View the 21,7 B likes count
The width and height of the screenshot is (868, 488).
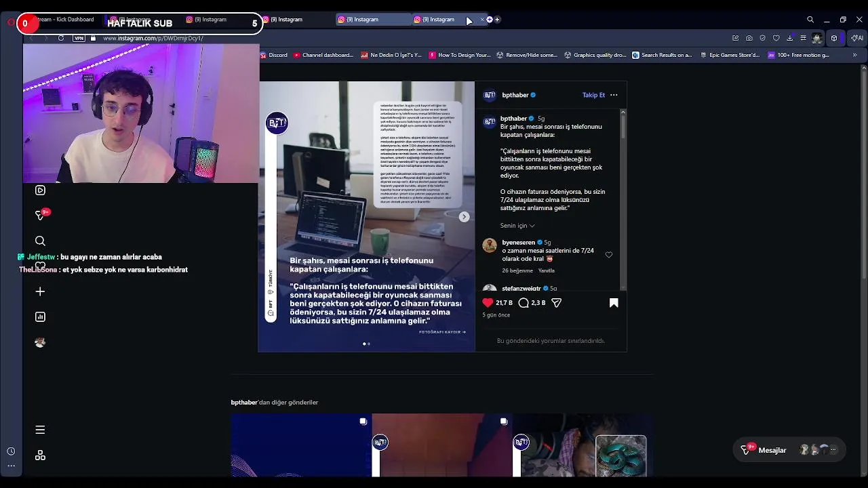pos(504,303)
